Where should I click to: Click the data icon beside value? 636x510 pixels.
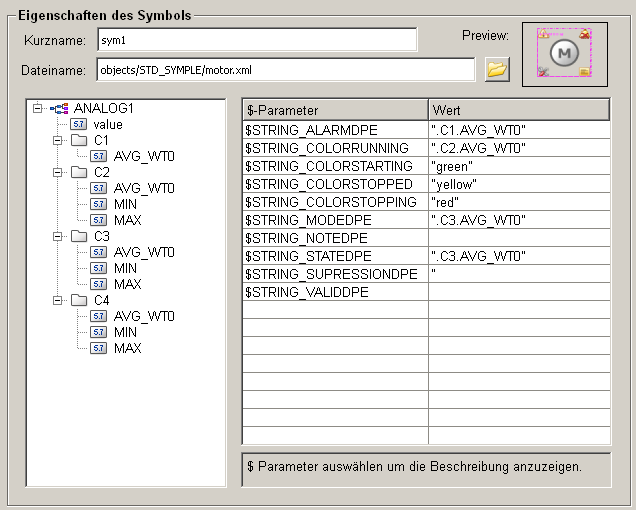79,124
